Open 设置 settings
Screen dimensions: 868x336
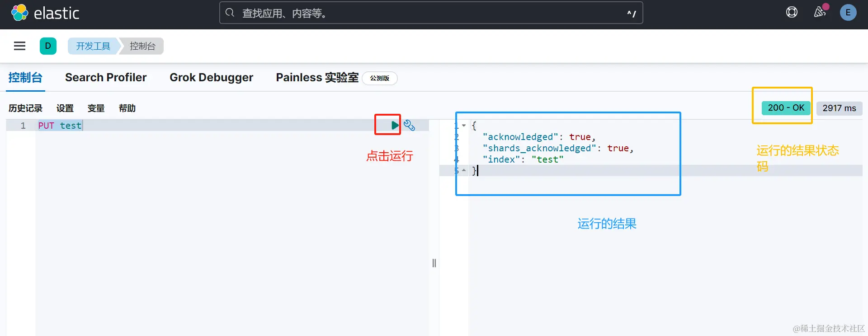tap(65, 108)
